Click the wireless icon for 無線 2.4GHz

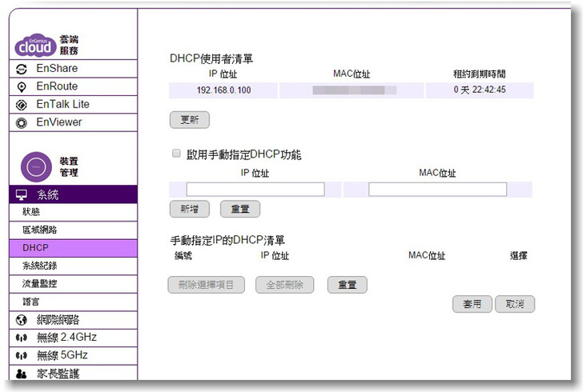(22, 338)
